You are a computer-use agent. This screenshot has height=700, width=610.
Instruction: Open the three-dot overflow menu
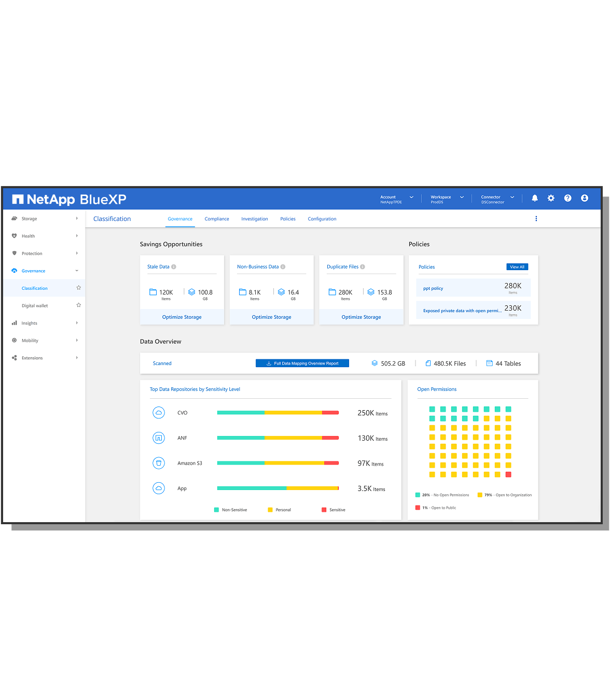tap(536, 218)
